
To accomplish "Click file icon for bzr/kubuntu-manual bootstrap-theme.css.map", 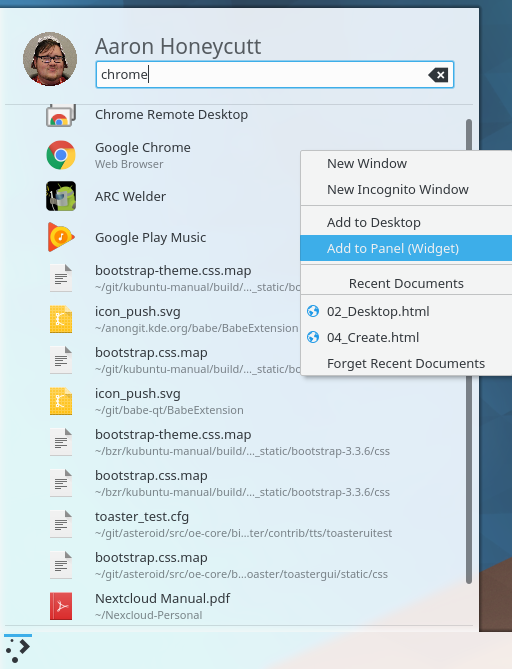I will coord(61,442).
